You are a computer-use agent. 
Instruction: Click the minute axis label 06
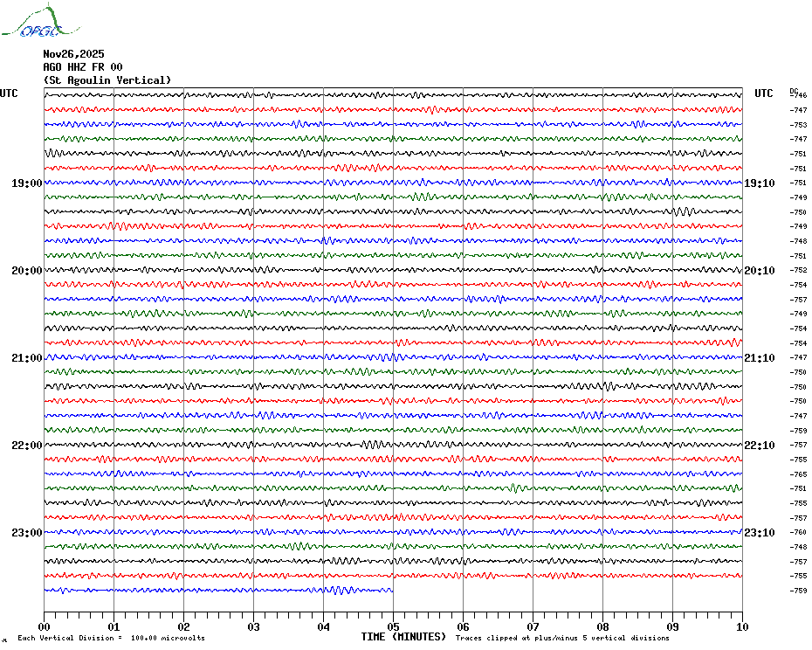pos(464,626)
